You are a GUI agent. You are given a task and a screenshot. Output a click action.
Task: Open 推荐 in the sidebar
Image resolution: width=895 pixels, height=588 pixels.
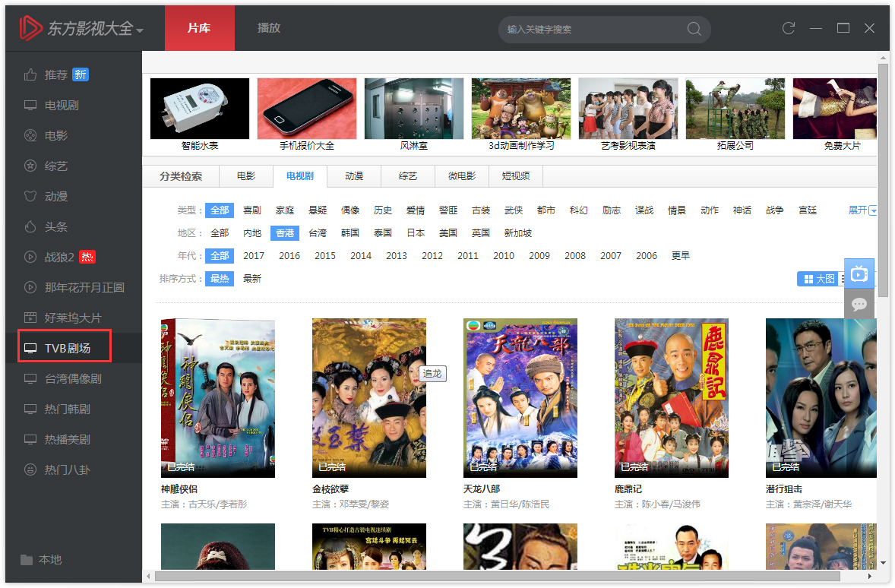pyautogui.click(x=56, y=74)
